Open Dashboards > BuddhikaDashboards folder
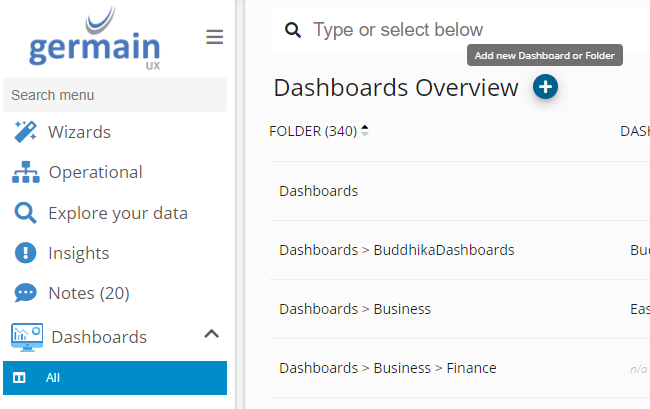This screenshot has width=650, height=409. click(396, 249)
